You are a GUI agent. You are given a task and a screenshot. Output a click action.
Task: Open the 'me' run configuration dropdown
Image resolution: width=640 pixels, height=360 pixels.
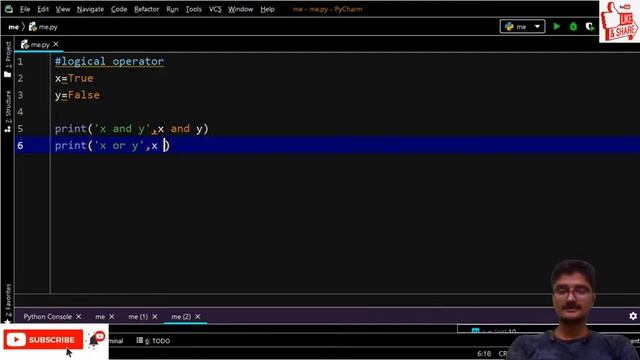tap(522, 27)
